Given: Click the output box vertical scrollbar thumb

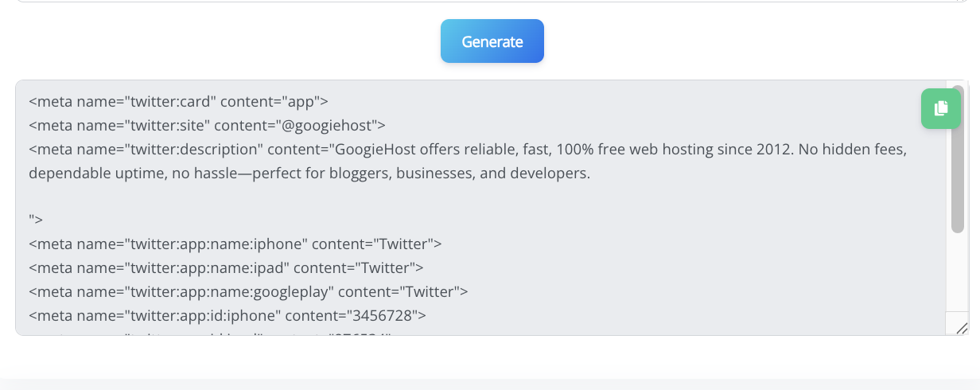Looking at the screenshot, I should [957, 159].
